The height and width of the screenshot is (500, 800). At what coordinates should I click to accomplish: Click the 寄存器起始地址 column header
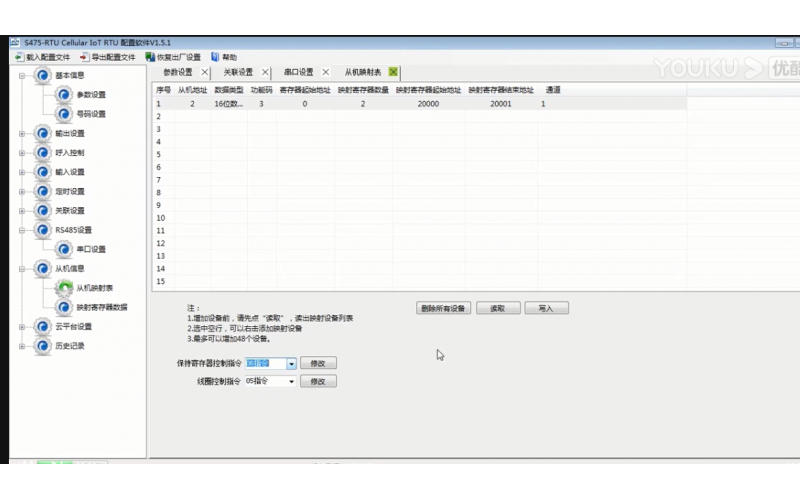point(305,90)
